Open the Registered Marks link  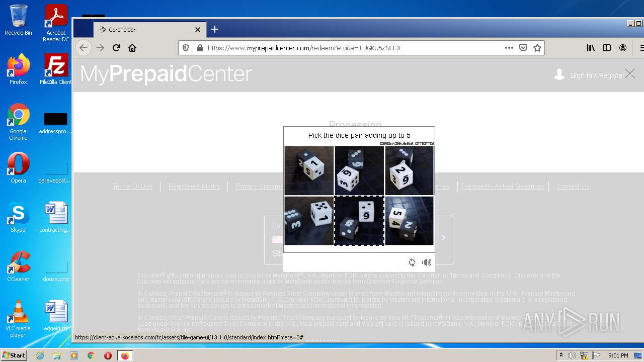194,186
